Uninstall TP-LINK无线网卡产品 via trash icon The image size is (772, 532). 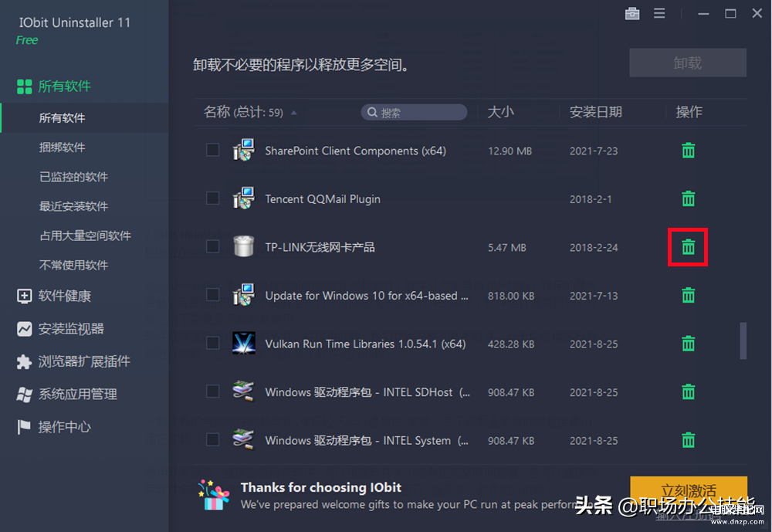click(x=689, y=247)
